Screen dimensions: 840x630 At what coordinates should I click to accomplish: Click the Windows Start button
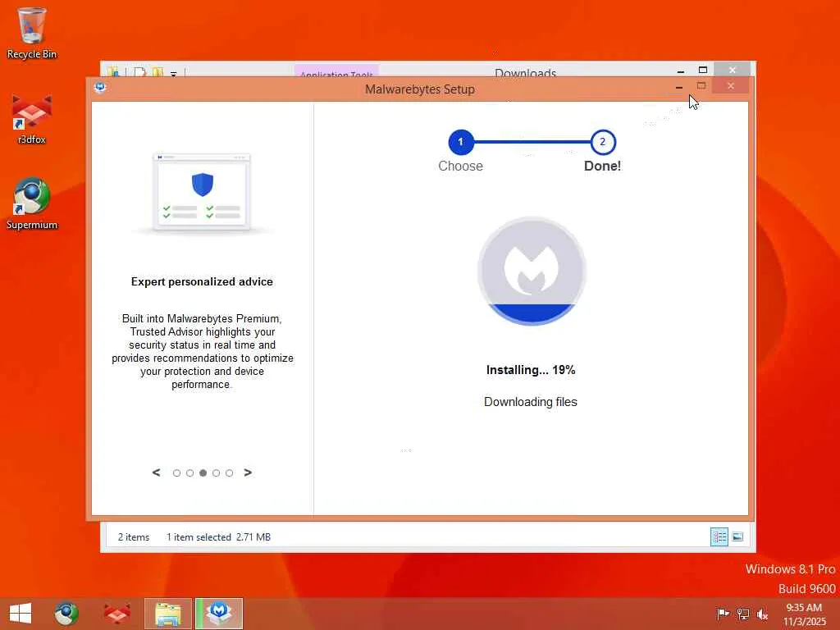click(21, 614)
